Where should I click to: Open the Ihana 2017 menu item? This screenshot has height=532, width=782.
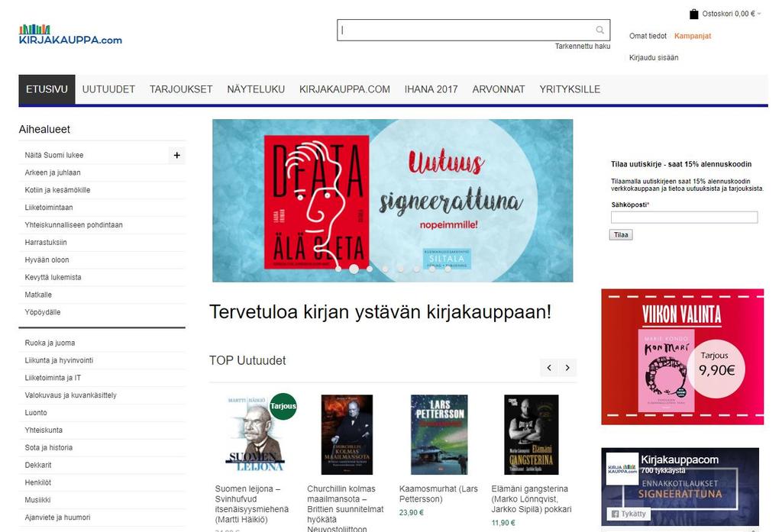[x=431, y=89]
